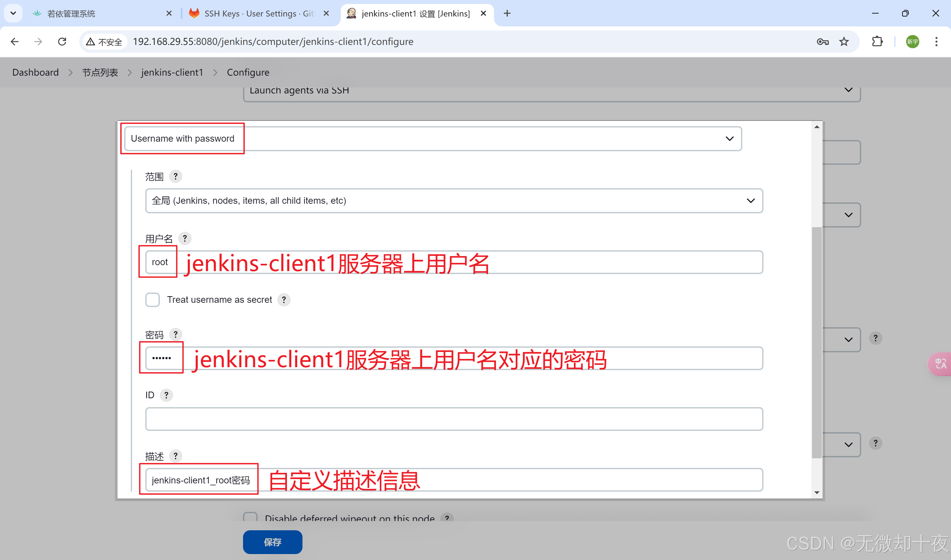951x560 pixels.
Task: Click the dialog scrollbar down arrow
Action: [817, 492]
